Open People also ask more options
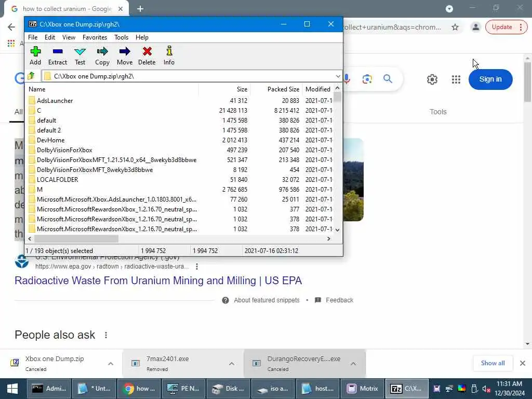The height and width of the screenshot is (399, 532). click(x=106, y=335)
